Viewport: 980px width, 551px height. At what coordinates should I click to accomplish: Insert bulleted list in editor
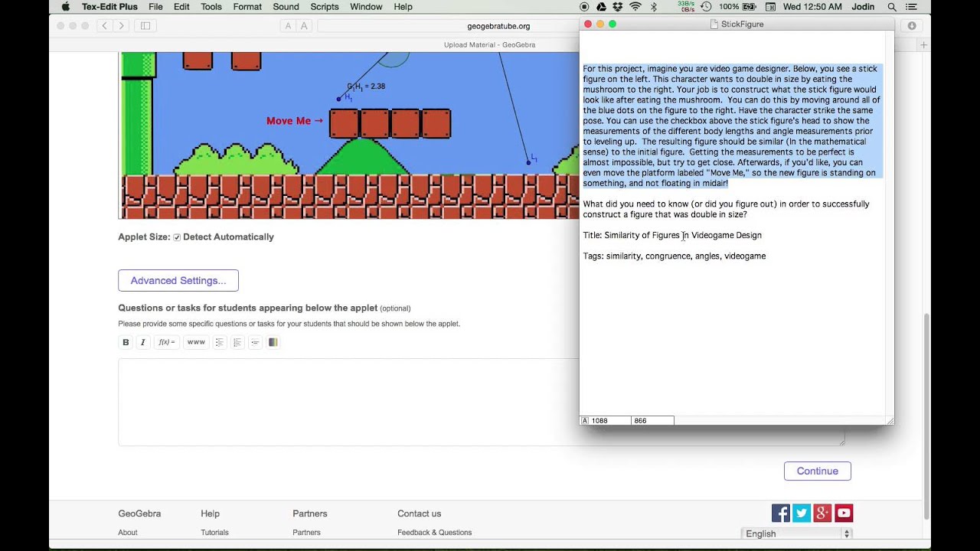(219, 342)
